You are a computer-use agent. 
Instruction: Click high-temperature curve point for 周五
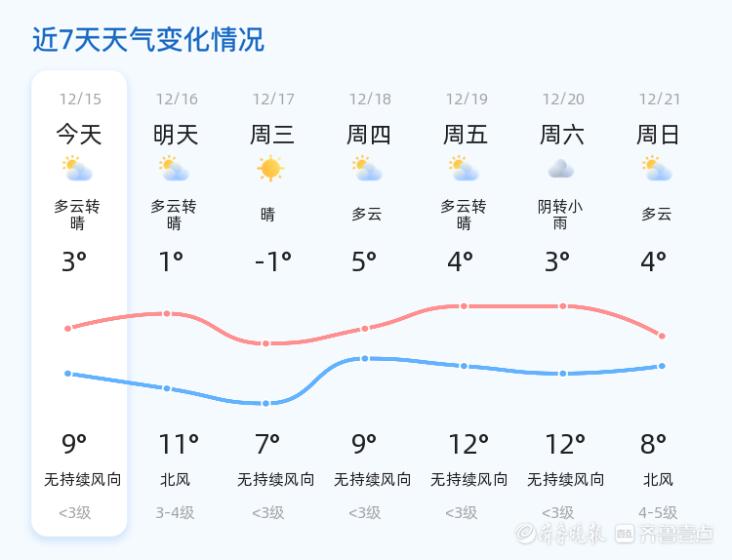[x=464, y=306]
